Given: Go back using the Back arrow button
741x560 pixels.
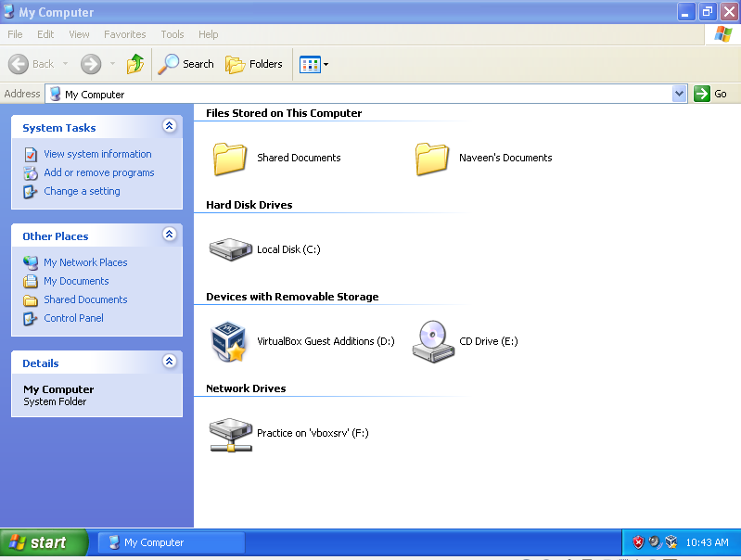Looking at the screenshot, I should [x=19, y=64].
